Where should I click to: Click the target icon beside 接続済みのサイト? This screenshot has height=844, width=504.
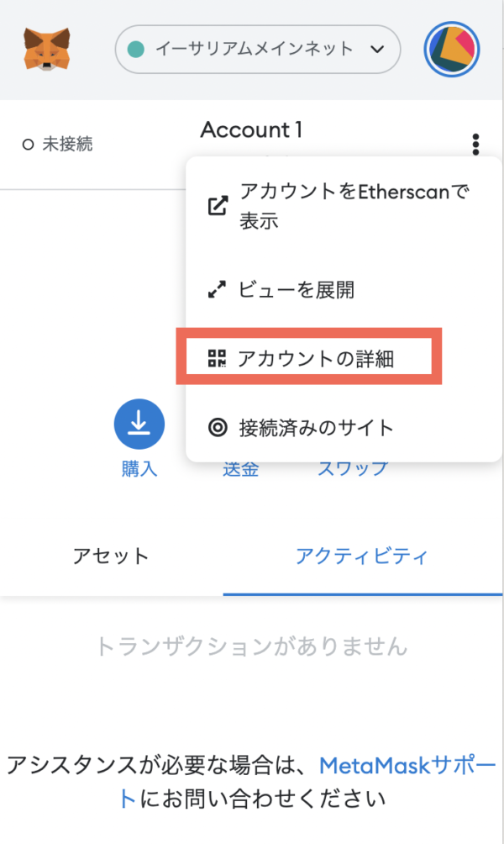(x=218, y=428)
